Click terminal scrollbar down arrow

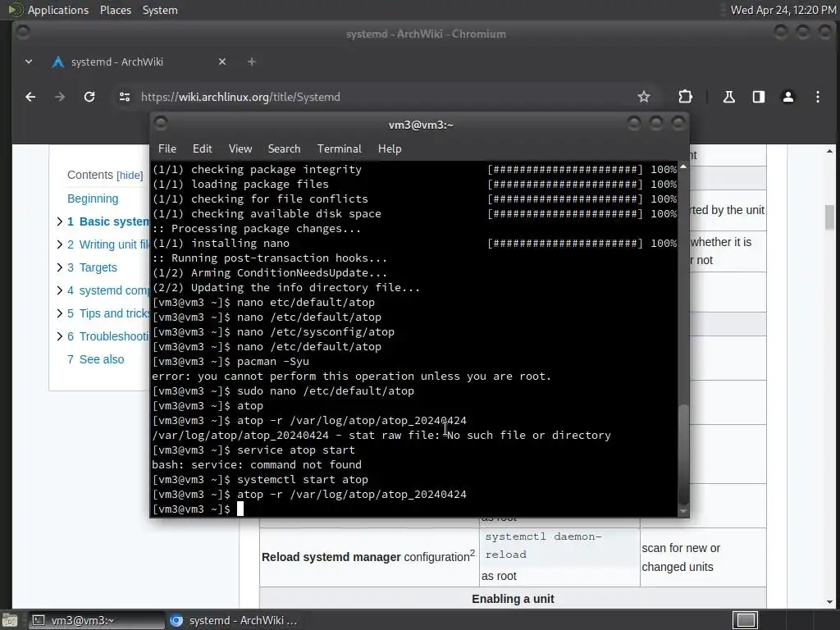coord(683,511)
